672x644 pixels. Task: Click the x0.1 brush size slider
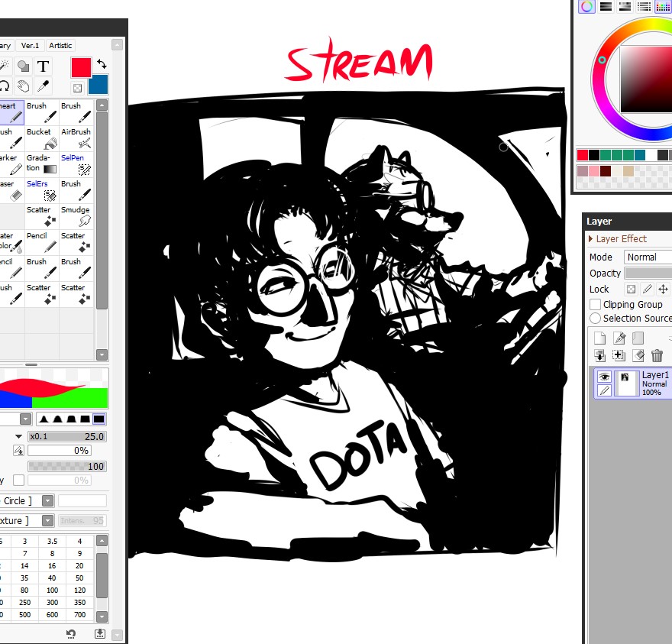coord(67,436)
